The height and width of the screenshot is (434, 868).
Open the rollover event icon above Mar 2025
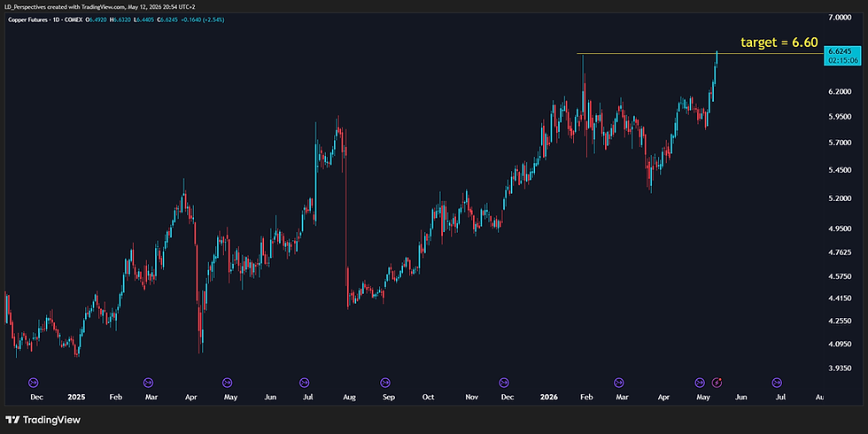coord(148,383)
